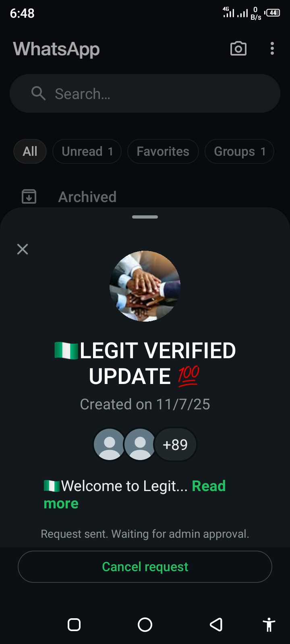Select the Favorites filter chip

(x=163, y=151)
